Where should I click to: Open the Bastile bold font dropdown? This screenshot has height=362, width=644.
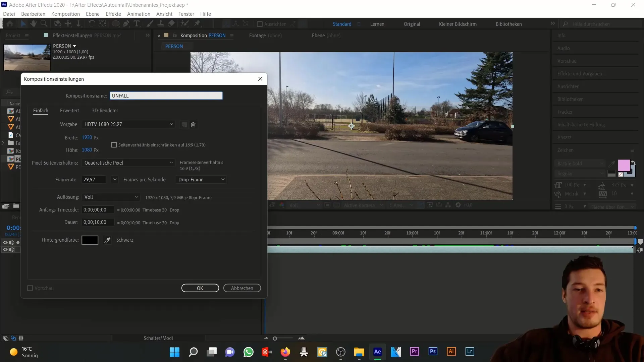(x=580, y=164)
